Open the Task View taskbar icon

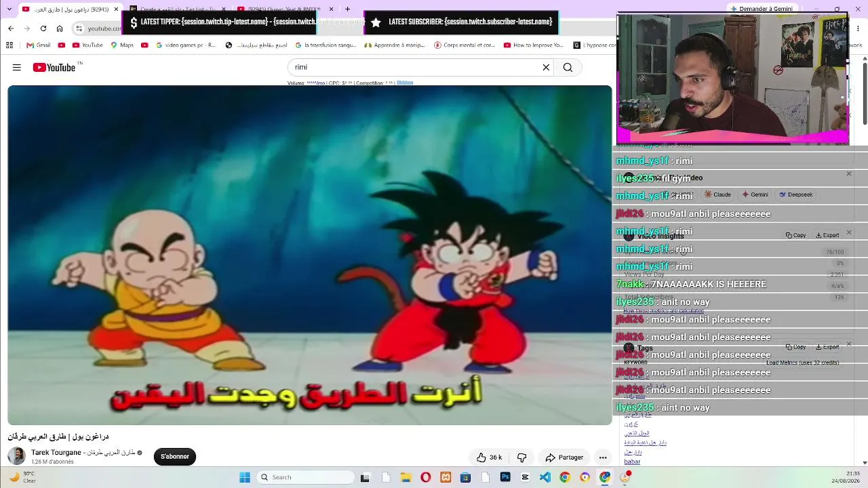tap(365, 477)
